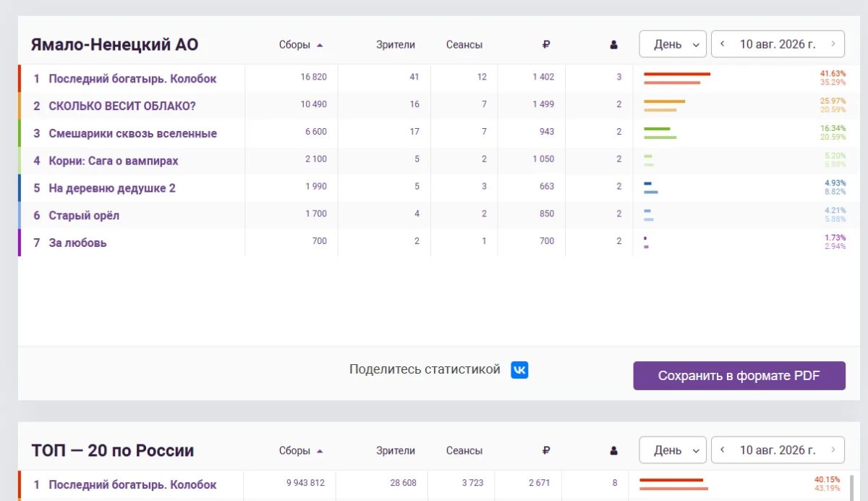Open date picker 10 авг. 2026 г. in Yamalo-Nenets panel

point(778,44)
